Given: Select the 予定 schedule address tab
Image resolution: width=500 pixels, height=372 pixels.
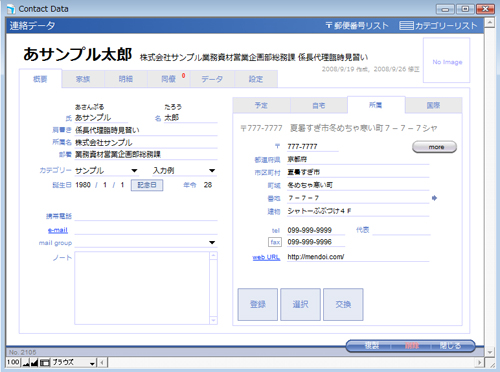Looking at the screenshot, I should [261, 105].
